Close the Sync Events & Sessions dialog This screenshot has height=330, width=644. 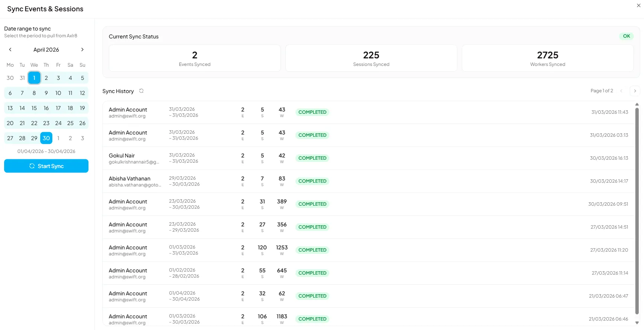638,6
